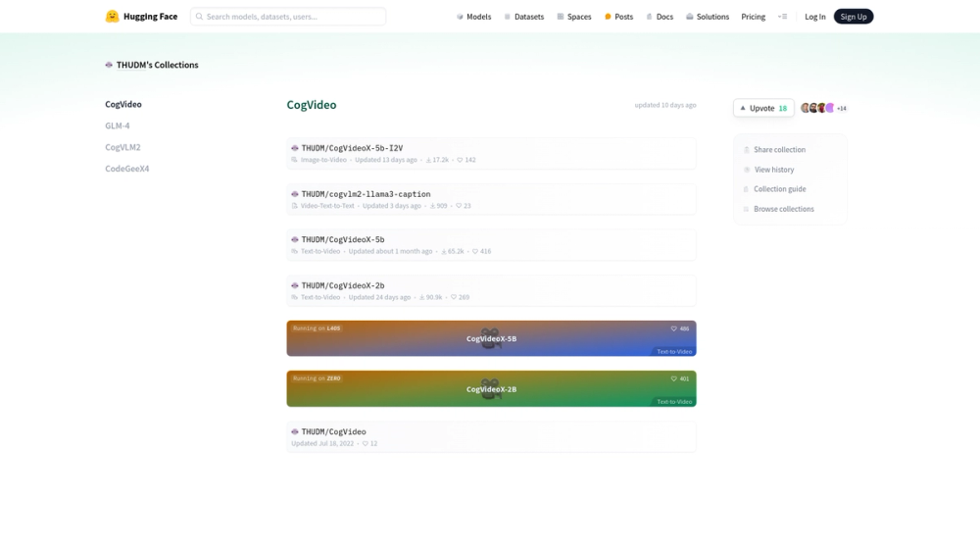Select CogVLM2 collection in sidebar
Screen dimensions: 980x552
(122, 147)
